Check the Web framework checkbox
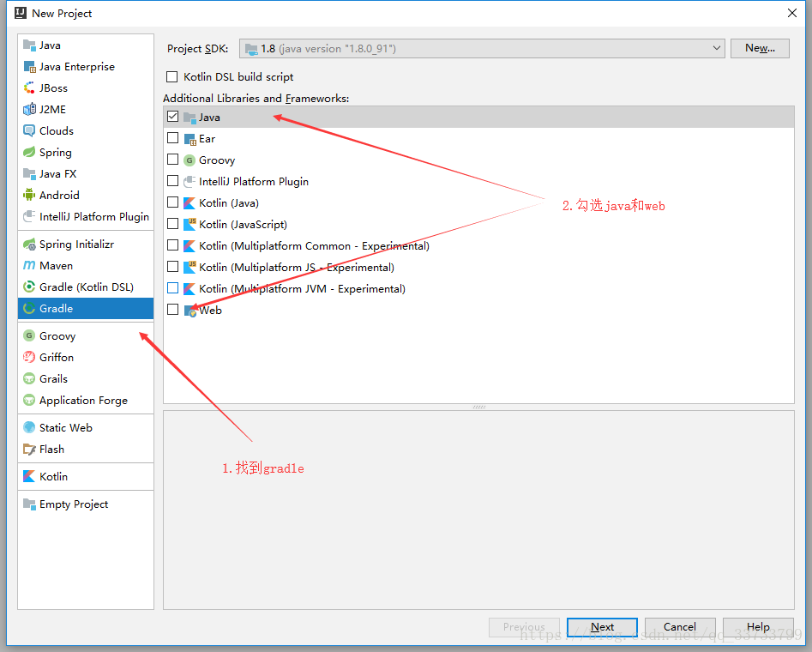The width and height of the screenshot is (812, 652). [173, 310]
